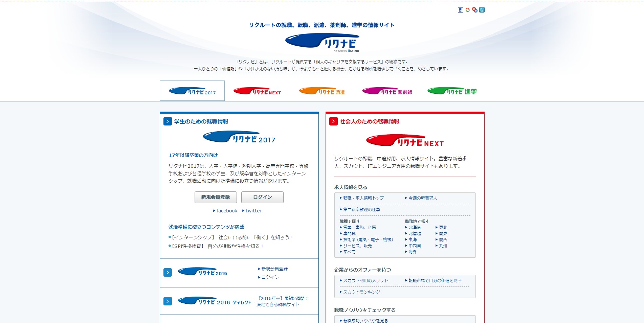Click the main リクナビ logo at top
The height and width of the screenshot is (323, 644).
[x=322, y=42]
